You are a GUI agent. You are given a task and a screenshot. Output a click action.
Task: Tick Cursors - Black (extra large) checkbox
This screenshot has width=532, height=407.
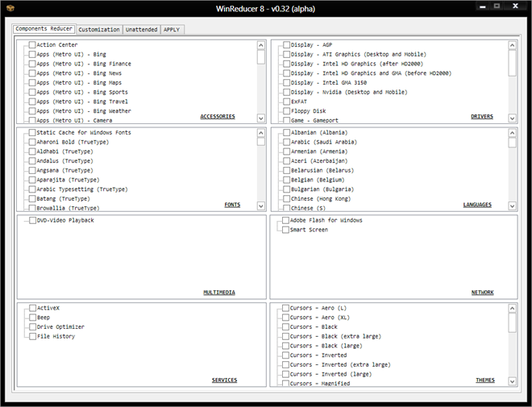click(285, 336)
